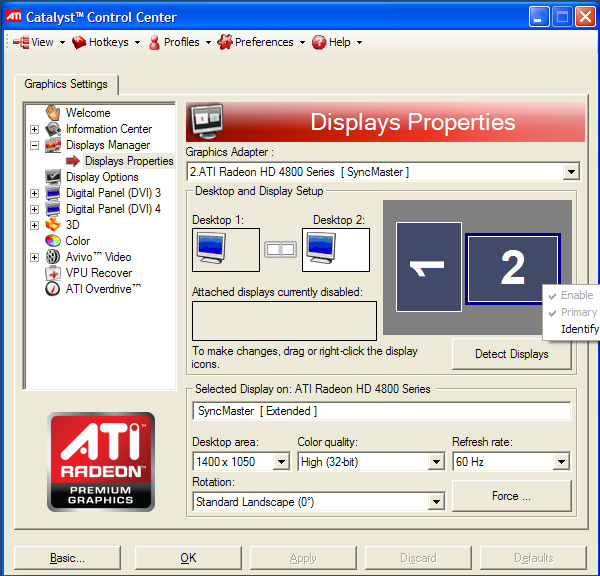Click the Help question mark icon
The width and height of the screenshot is (600, 576).
[x=319, y=42]
